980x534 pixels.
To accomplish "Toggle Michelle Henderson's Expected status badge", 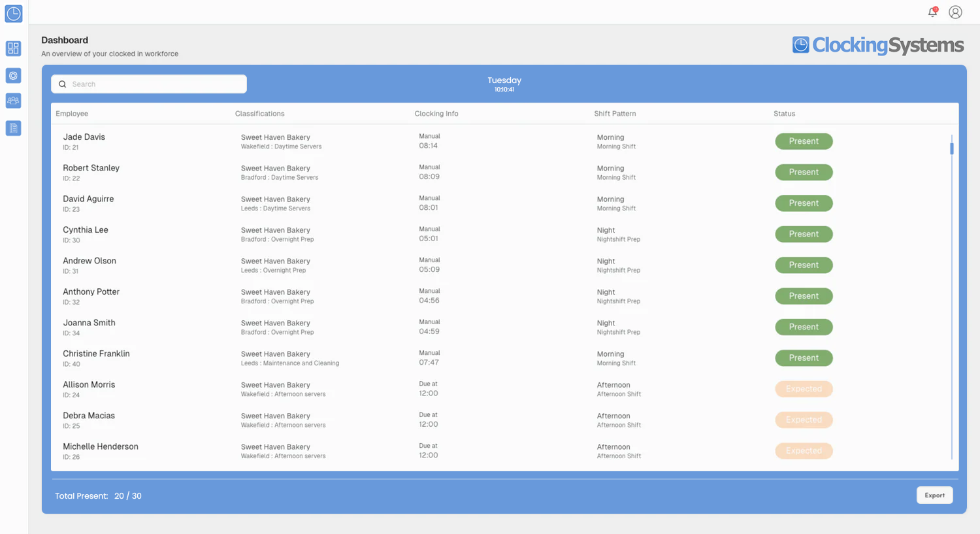I will click(804, 450).
